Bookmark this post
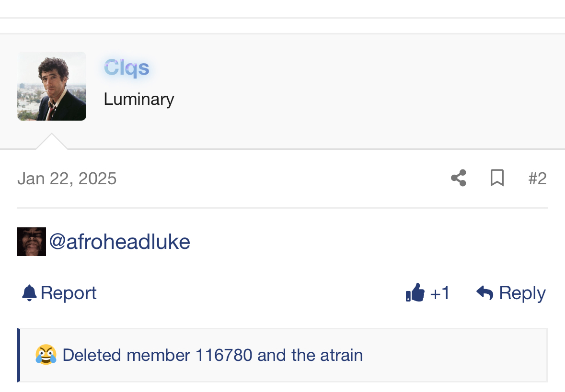 [x=497, y=178]
